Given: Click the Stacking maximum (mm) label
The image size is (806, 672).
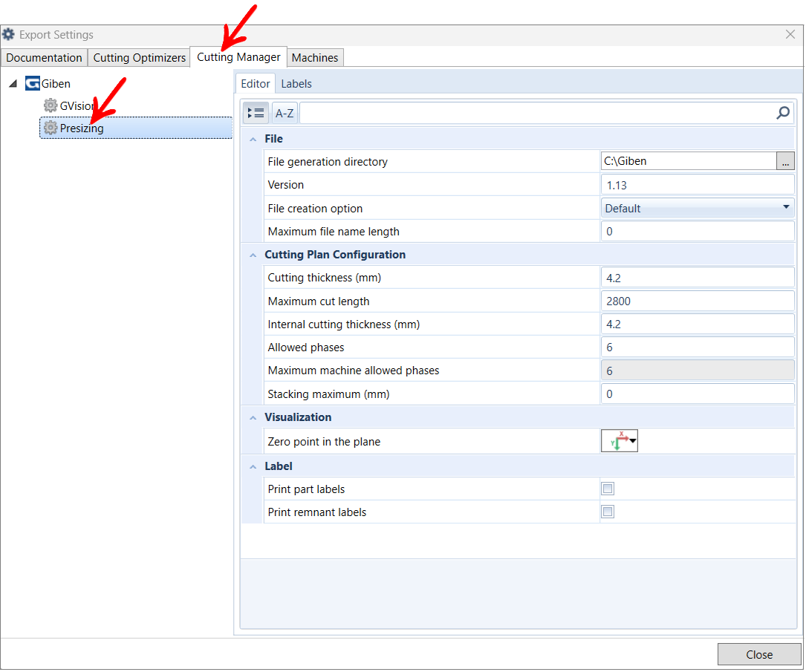Looking at the screenshot, I should (x=328, y=394).
